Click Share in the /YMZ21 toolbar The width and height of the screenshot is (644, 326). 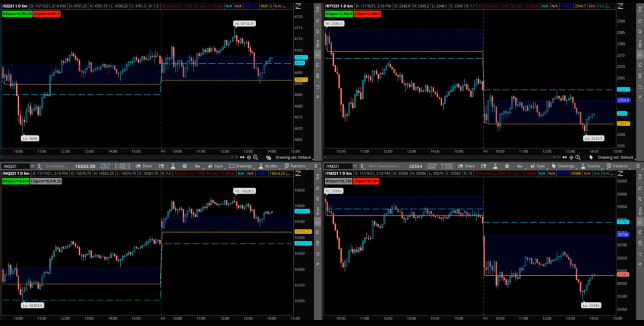click(466, 166)
